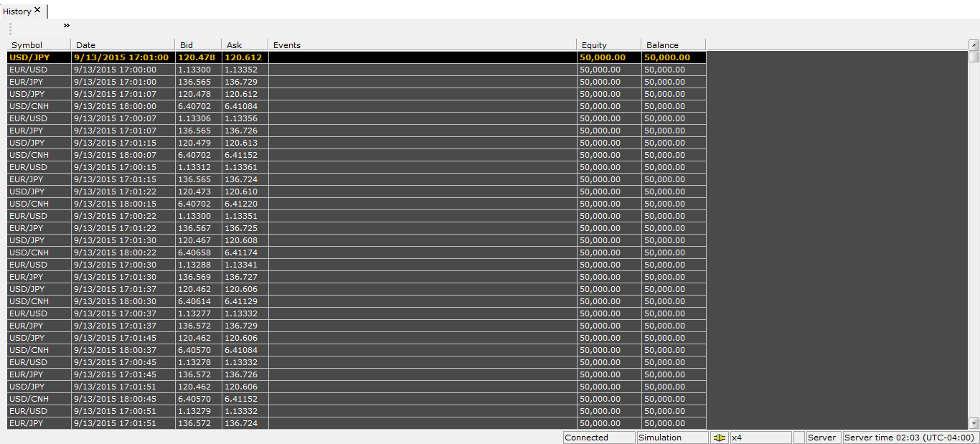Click the scrollbar down arrow
The image size is (980, 444).
[974, 423]
